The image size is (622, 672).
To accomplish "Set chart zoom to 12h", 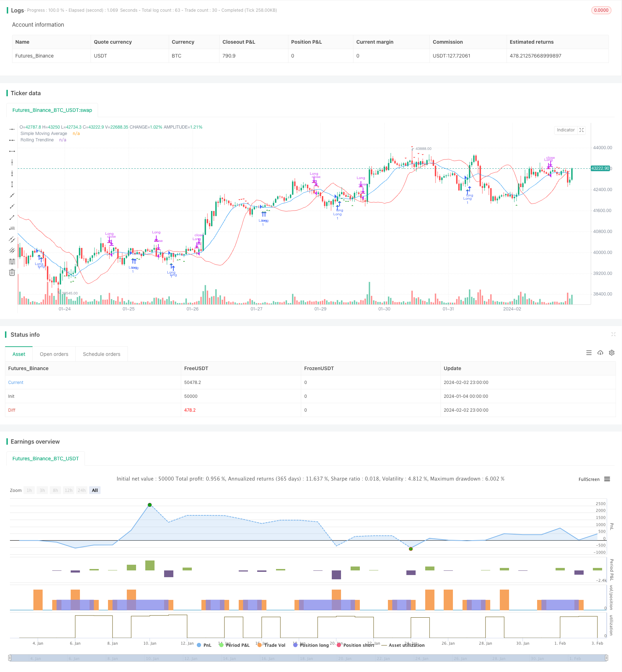I will pos(69,490).
